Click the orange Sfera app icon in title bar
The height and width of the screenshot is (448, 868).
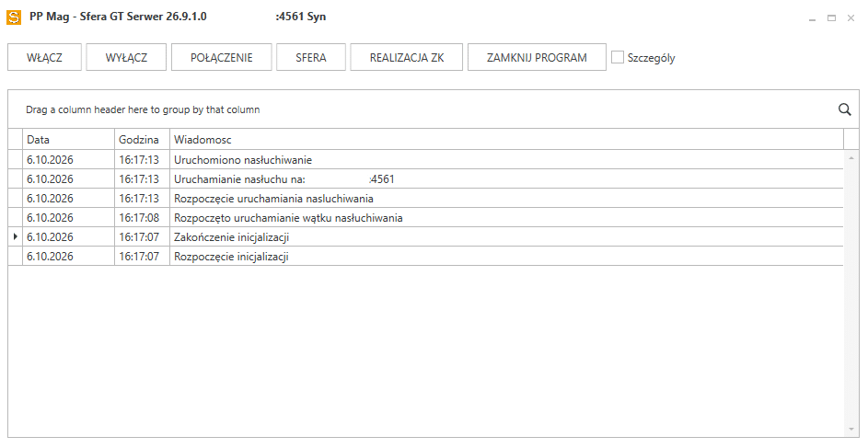tap(14, 17)
